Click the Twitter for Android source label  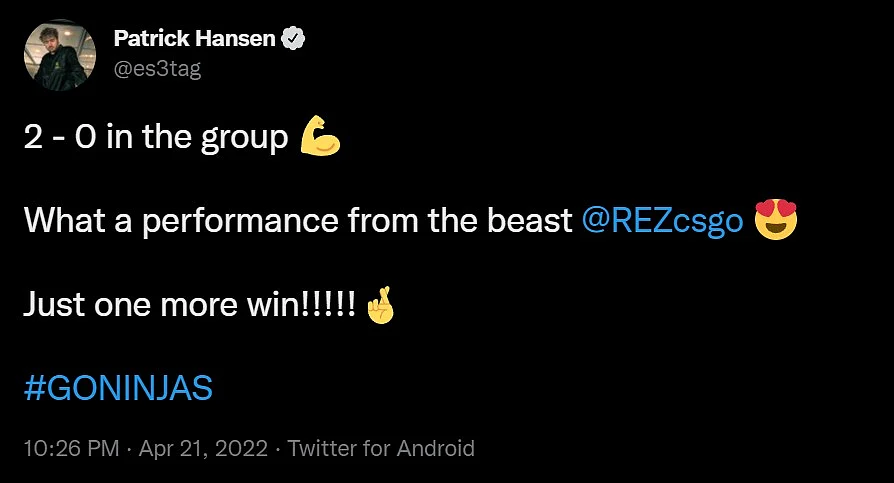381,448
